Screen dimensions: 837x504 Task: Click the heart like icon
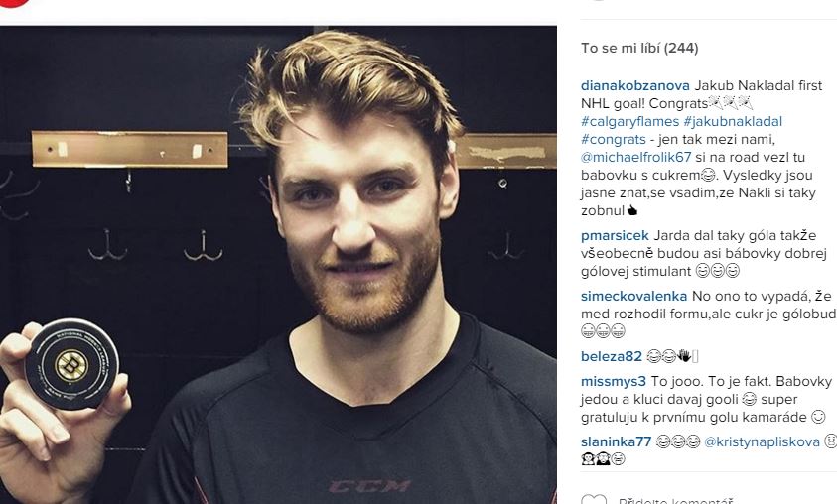(x=594, y=500)
